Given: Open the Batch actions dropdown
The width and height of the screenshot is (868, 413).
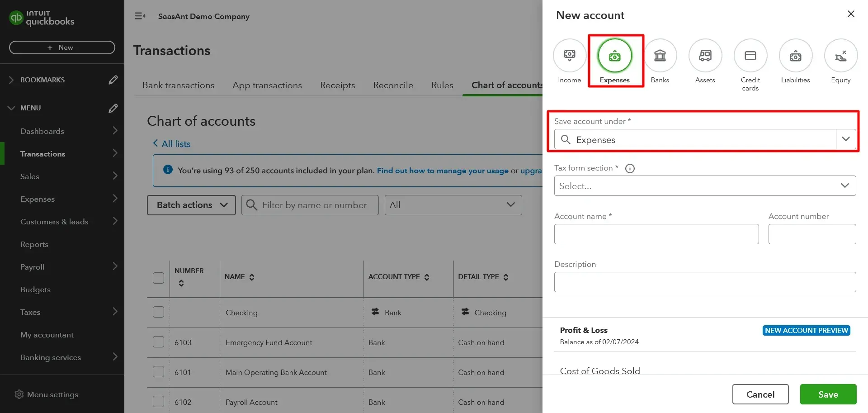Looking at the screenshot, I should 191,205.
